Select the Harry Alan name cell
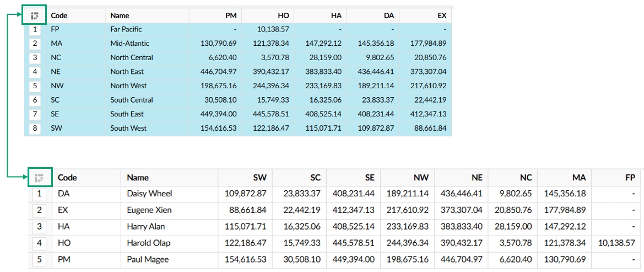 (145, 227)
